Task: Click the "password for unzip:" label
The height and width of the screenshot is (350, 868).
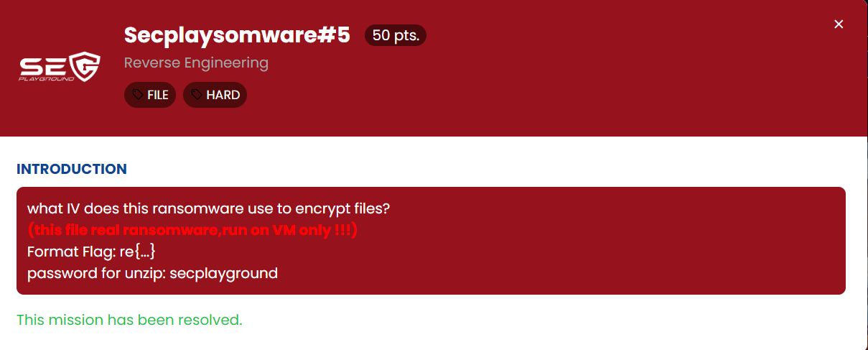Action: (96, 273)
